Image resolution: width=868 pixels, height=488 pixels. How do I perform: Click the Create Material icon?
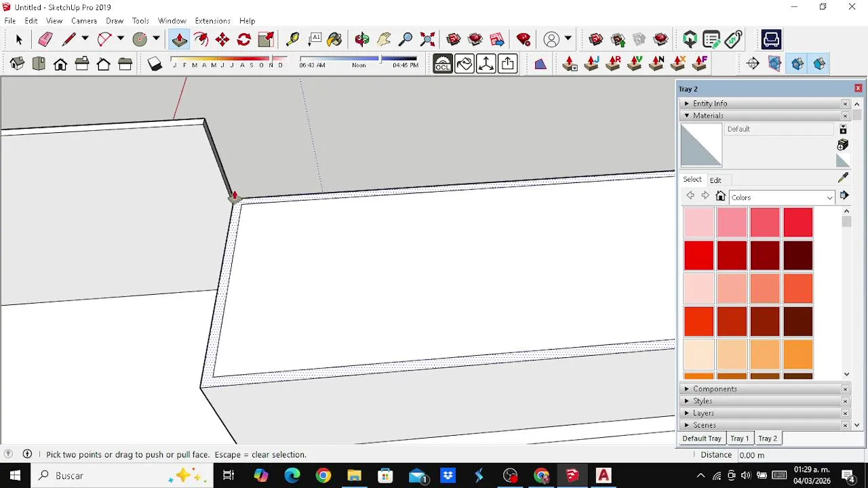tap(843, 145)
